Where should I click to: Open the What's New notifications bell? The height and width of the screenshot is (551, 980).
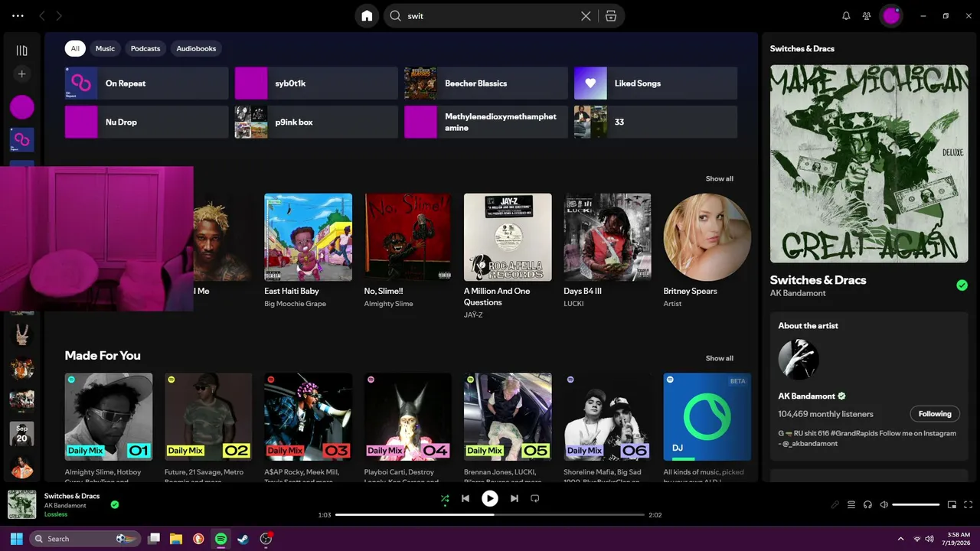[846, 16]
